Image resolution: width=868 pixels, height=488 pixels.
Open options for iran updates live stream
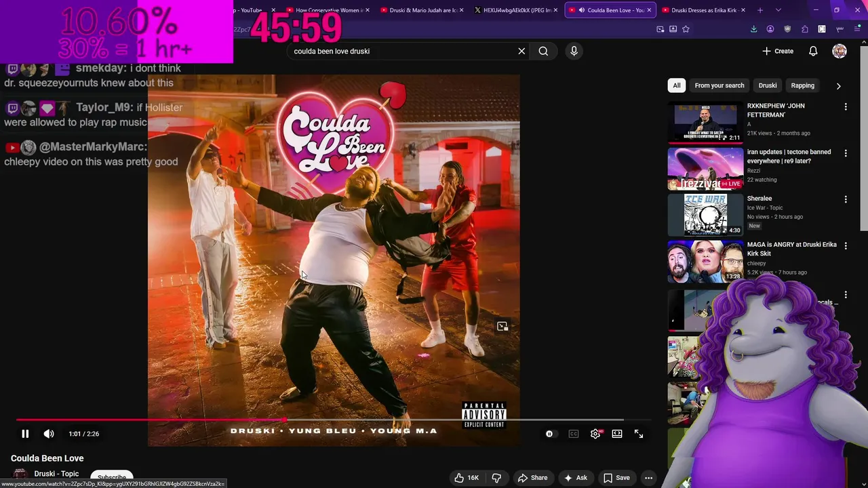coord(846,153)
